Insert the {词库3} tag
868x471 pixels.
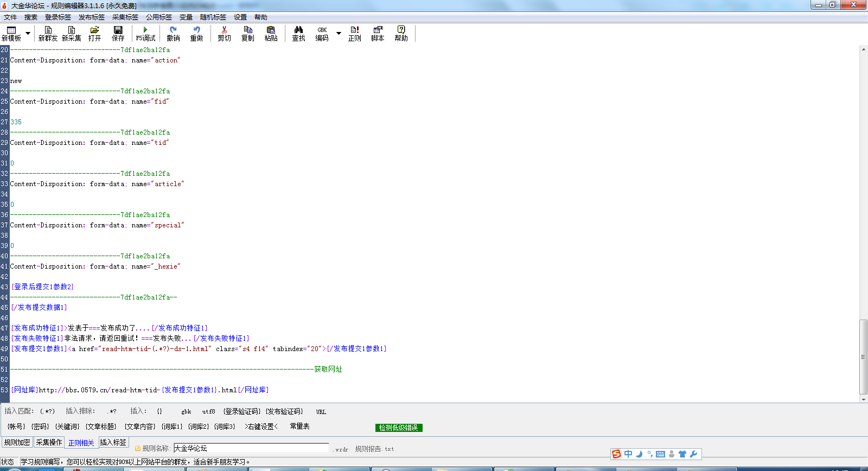225,427
